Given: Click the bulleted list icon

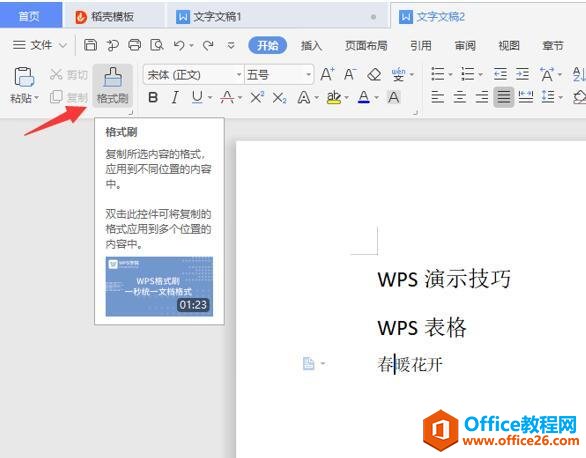Looking at the screenshot, I should pyautogui.click(x=438, y=74).
